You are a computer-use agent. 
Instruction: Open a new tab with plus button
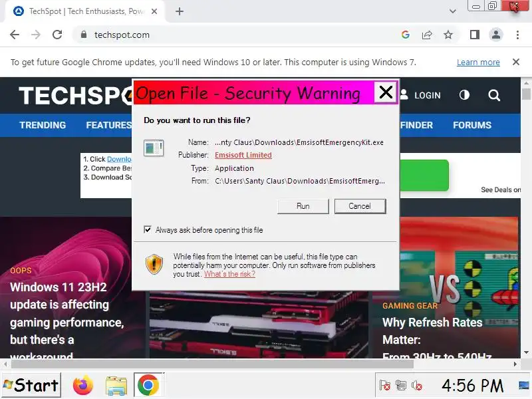180,11
